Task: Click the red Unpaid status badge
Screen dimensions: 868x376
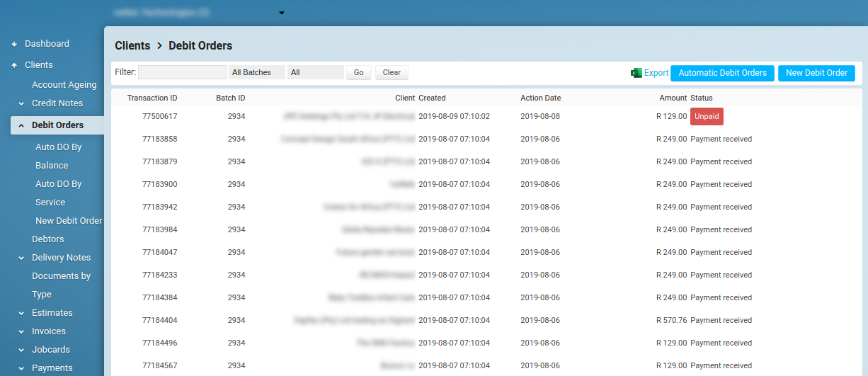Action: [707, 117]
